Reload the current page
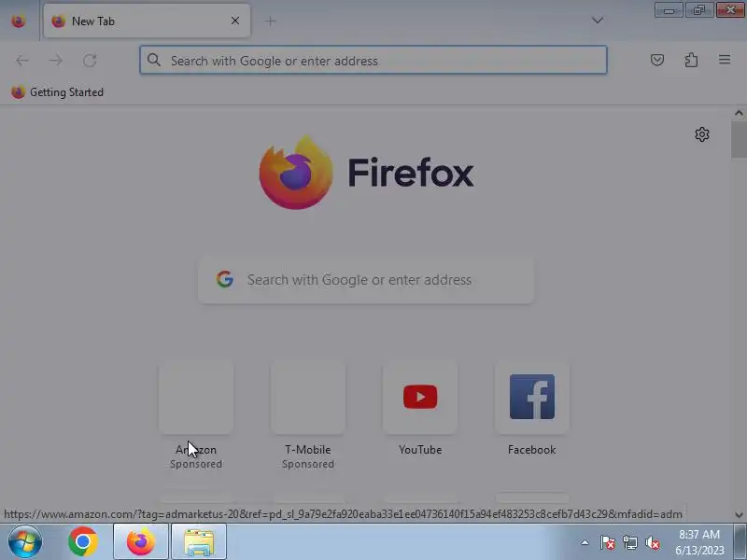This screenshot has width=747, height=560. 90,61
